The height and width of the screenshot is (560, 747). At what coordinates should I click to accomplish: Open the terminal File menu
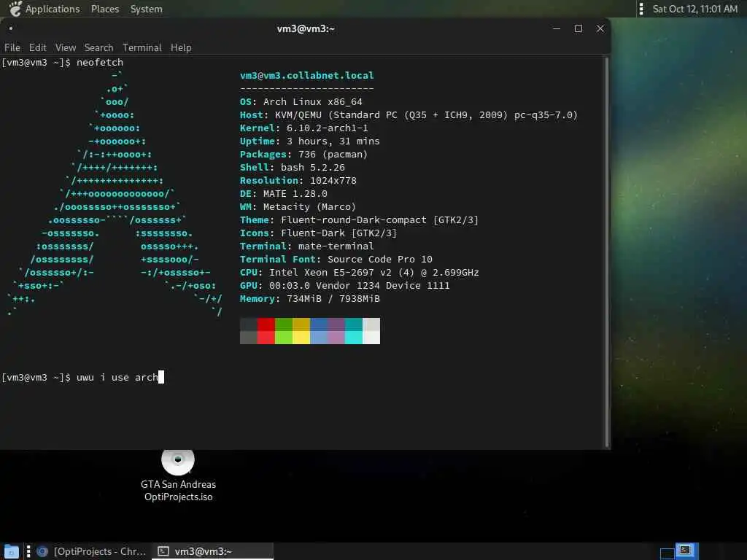coord(12,47)
